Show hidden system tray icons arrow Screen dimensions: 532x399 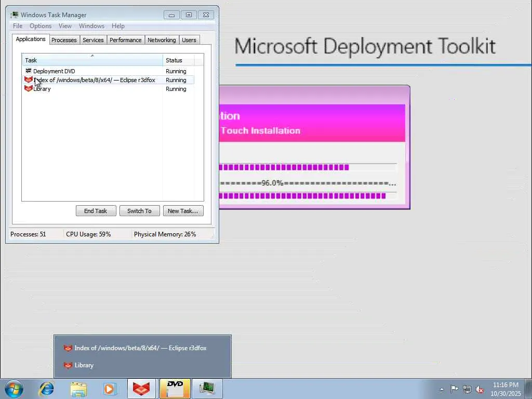tap(442, 390)
